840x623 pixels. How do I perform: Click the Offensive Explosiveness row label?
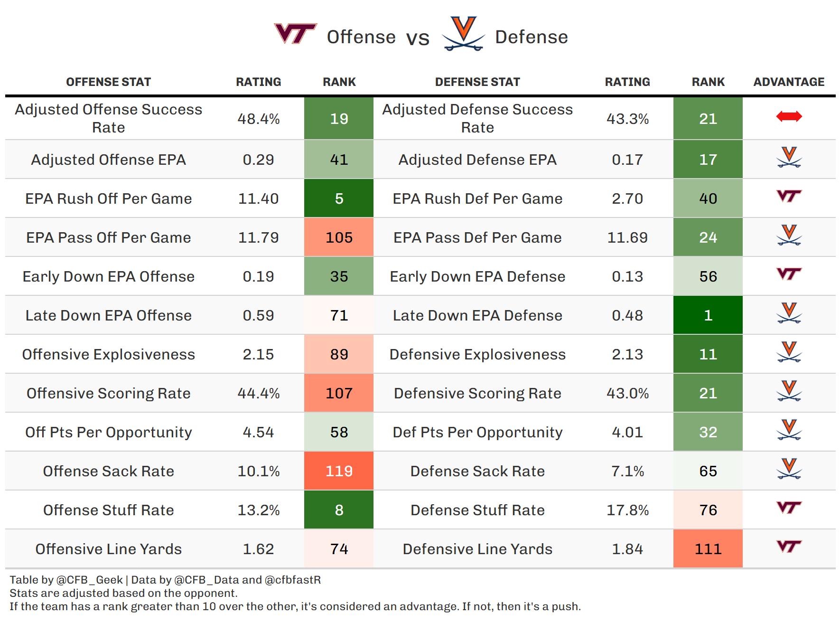[108, 354]
